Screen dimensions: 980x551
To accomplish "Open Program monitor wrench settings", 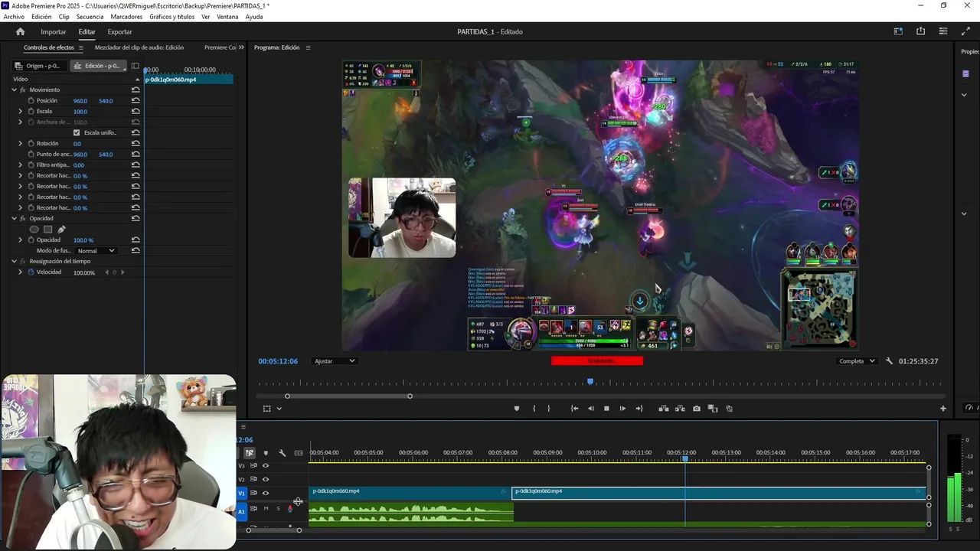I will (x=889, y=361).
